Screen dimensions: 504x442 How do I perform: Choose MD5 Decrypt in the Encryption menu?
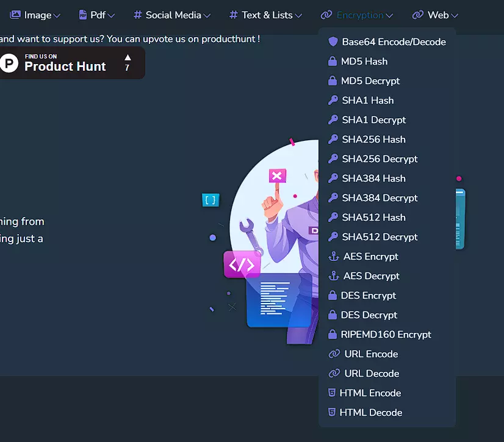(370, 81)
